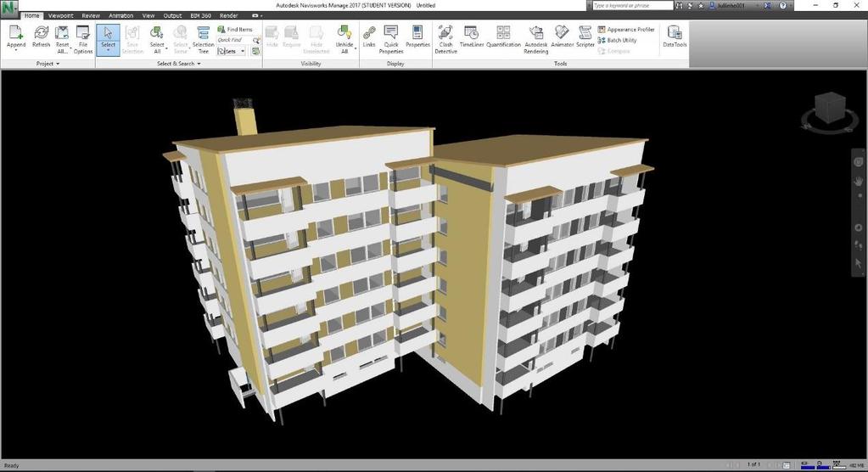Click Unhide All tool

[x=344, y=39]
